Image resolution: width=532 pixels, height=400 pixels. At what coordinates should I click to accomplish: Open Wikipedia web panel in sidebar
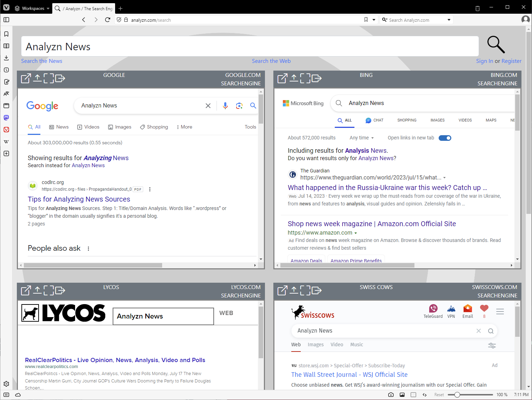pyautogui.click(x=6, y=142)
